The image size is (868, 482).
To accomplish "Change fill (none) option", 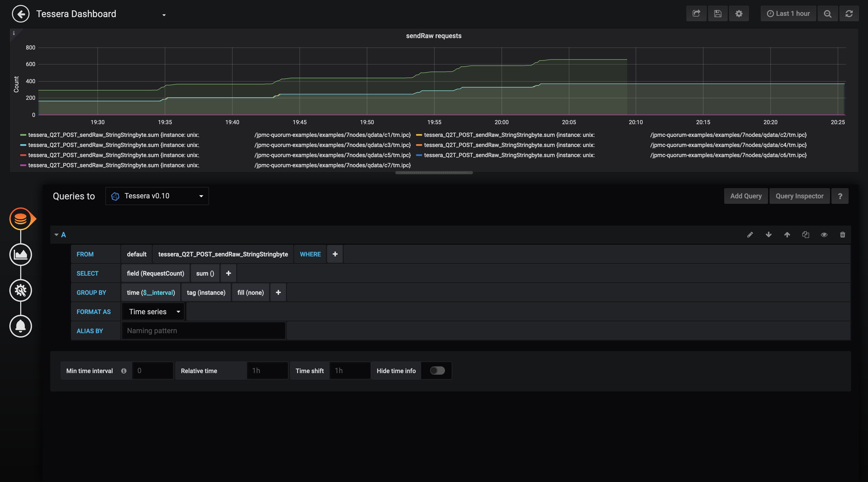I will click(250, 293).
